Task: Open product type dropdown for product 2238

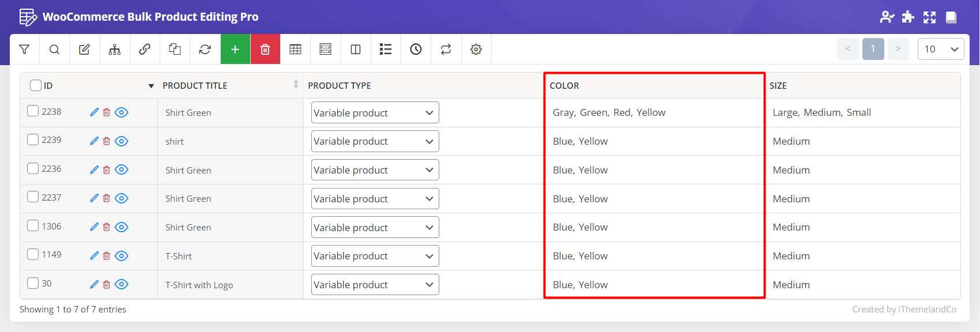Action: pos(375,112)
